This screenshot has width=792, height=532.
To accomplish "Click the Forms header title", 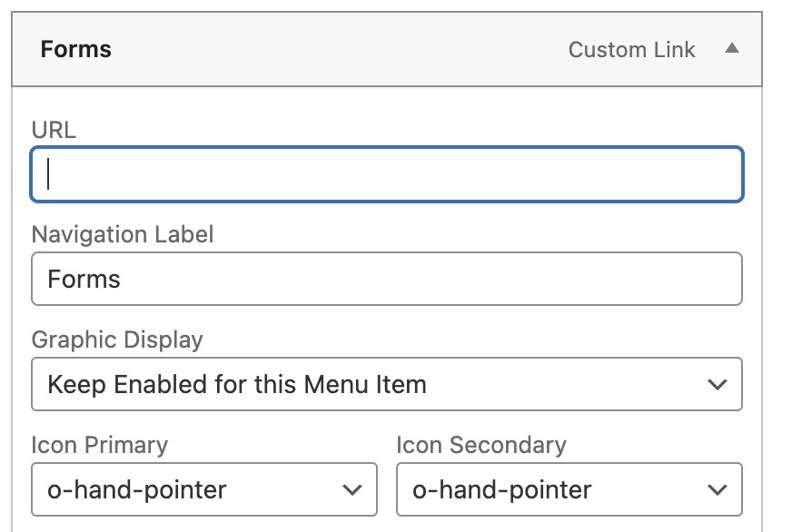I will coord(76,49).
